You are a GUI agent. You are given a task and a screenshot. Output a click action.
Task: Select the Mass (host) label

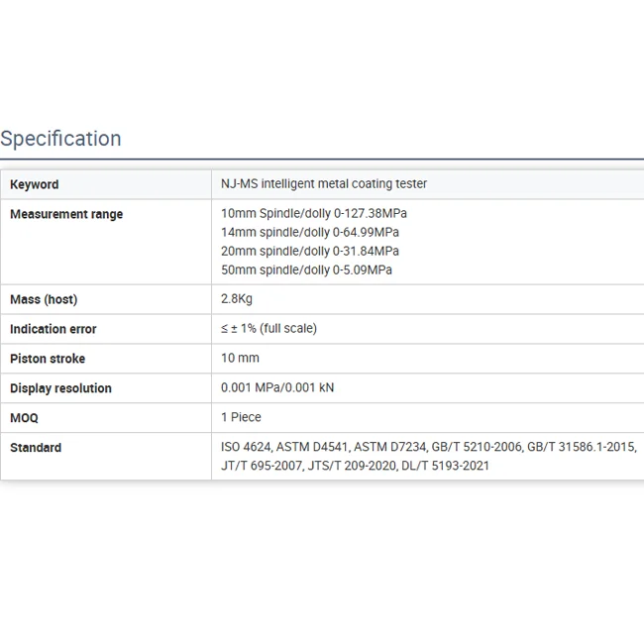pyautogui.click(x=44, y=299)
